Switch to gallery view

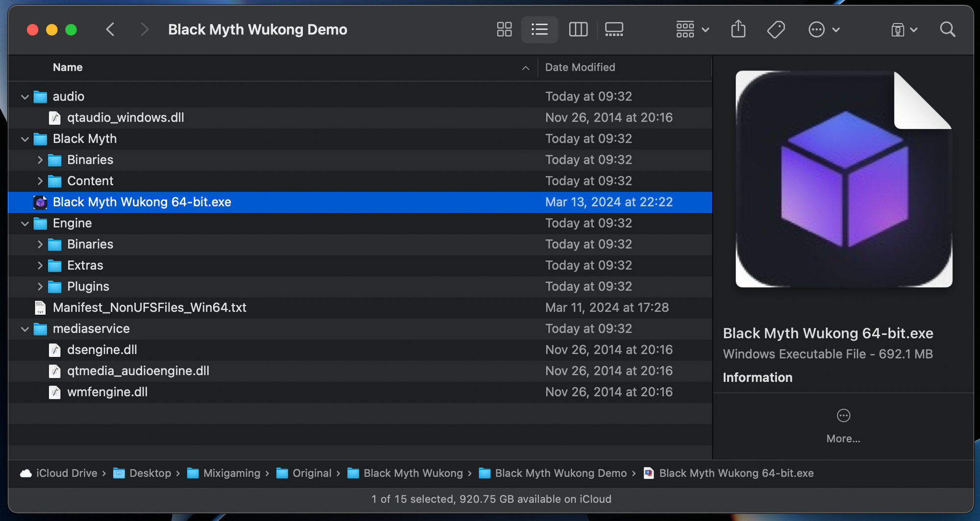point(613,29)
